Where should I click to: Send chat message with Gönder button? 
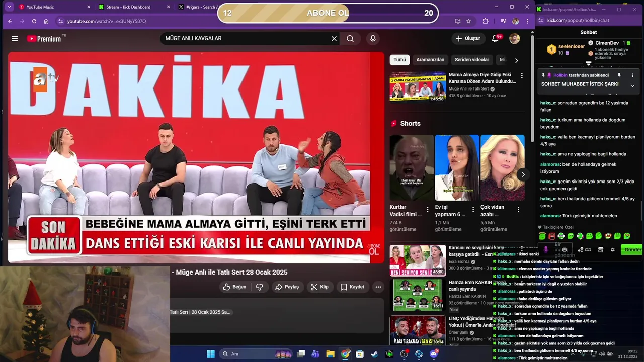pos(632,250)
